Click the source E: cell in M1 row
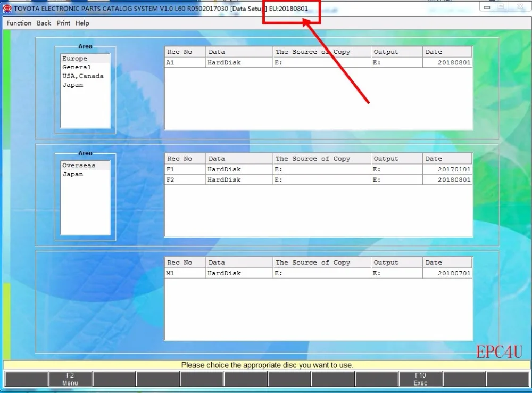 (x=322, y=273)
